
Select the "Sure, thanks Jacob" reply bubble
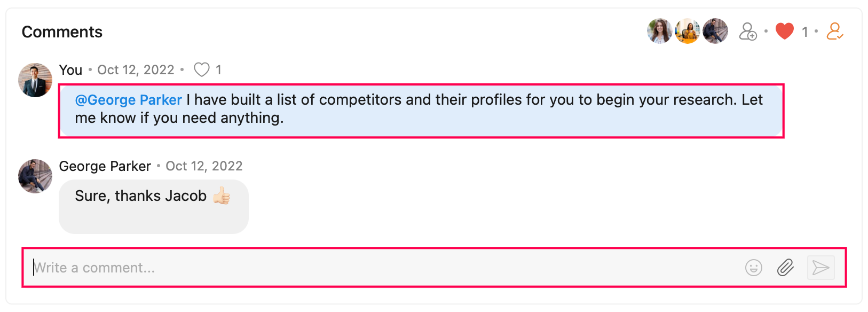coord(153,207)
